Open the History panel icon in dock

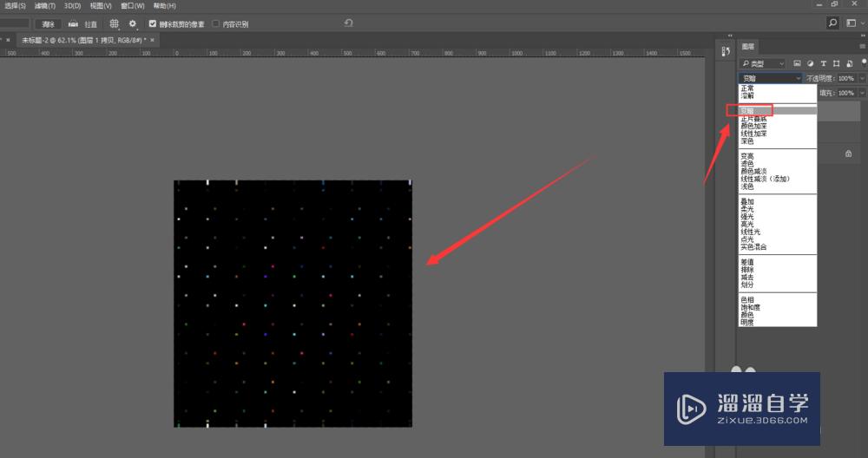[726, 51]
